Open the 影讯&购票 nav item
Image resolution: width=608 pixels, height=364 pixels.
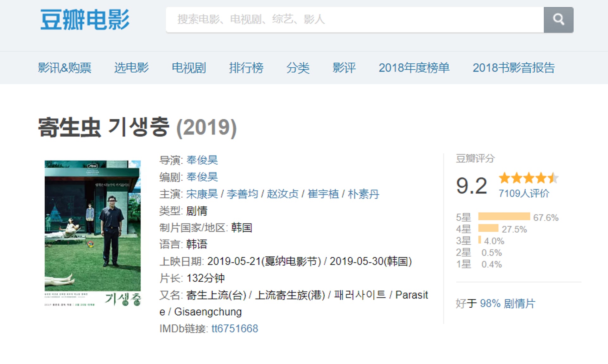tap(65, 68)
